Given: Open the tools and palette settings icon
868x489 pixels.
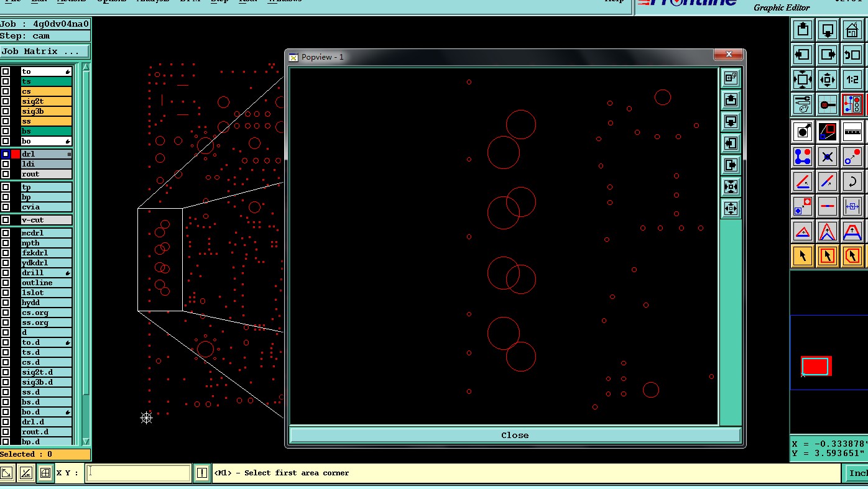Looking at the screenshot, I should tap(803, 104).
